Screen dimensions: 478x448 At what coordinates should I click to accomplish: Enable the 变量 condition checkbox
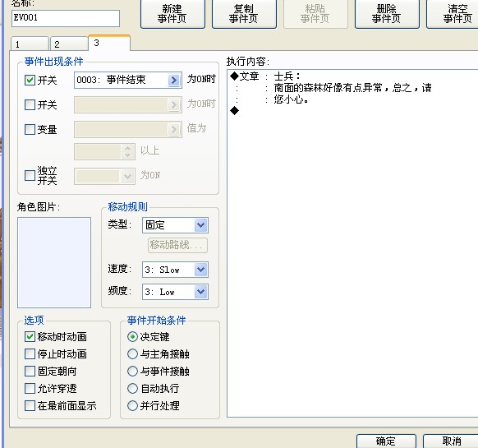coord(30,129)
